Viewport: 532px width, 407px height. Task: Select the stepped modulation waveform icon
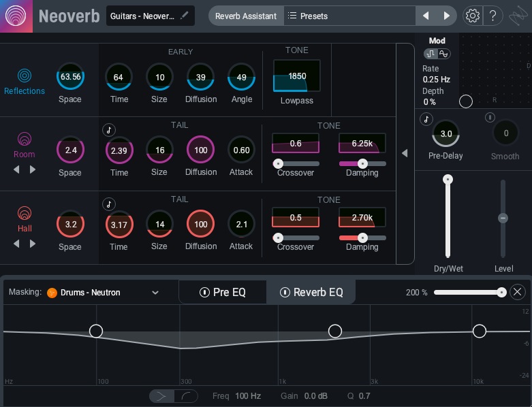pyautogui.click(x=431, y=54)
